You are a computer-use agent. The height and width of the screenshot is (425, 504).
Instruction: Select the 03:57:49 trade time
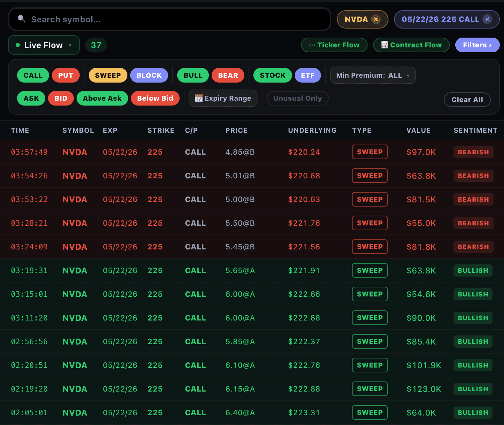[29, 152]
